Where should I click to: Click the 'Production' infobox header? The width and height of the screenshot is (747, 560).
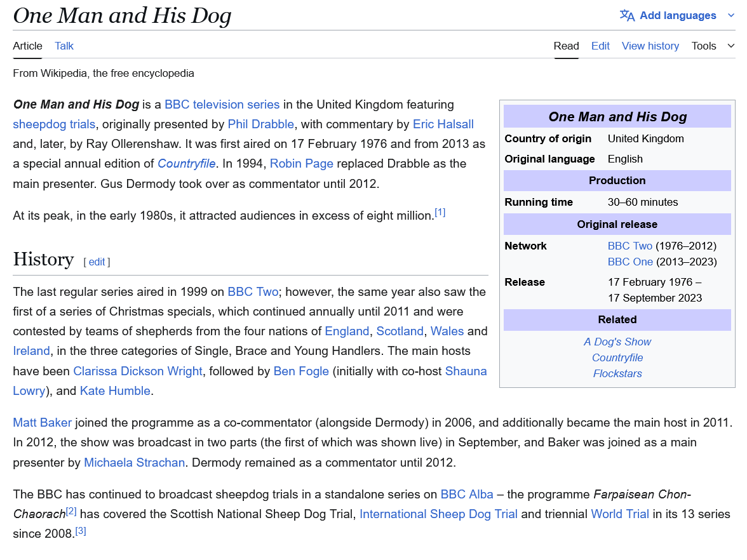pyautogui.click(x=617, y=180)
